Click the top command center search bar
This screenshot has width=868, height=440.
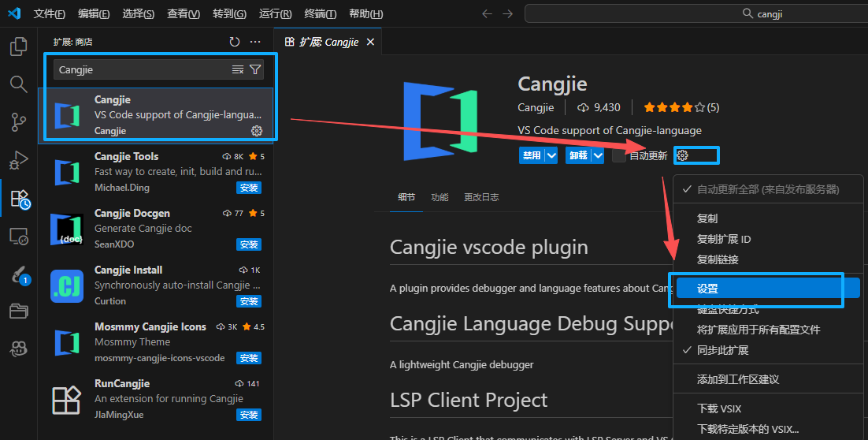pos(696,14)
